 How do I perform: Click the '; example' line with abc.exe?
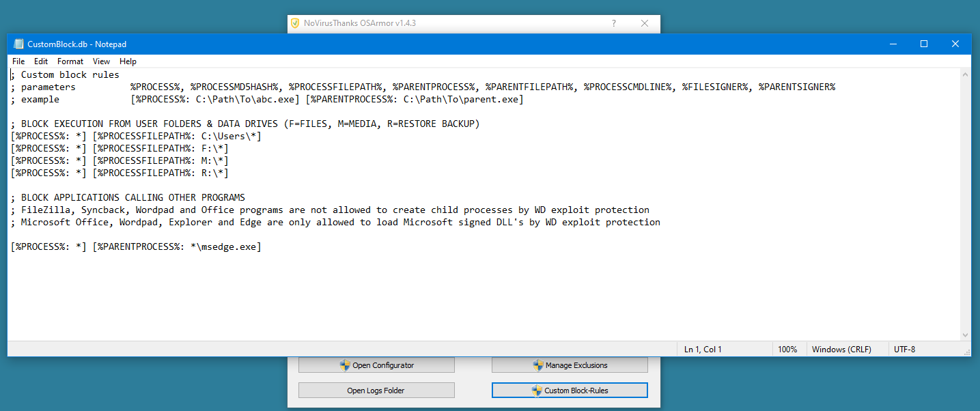pyautogui.click(x=267, y=99)
